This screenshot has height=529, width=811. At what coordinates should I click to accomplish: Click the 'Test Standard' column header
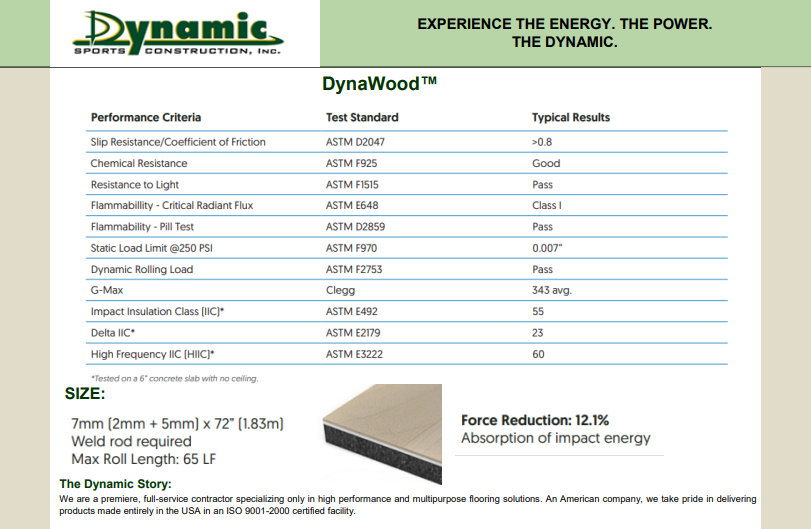click(362, 117)
